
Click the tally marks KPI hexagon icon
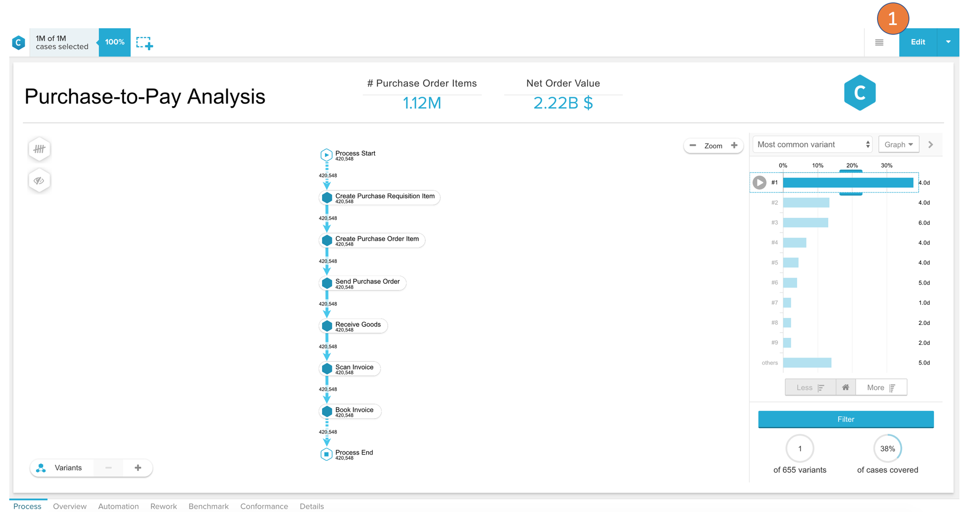(x=39, y=149)
